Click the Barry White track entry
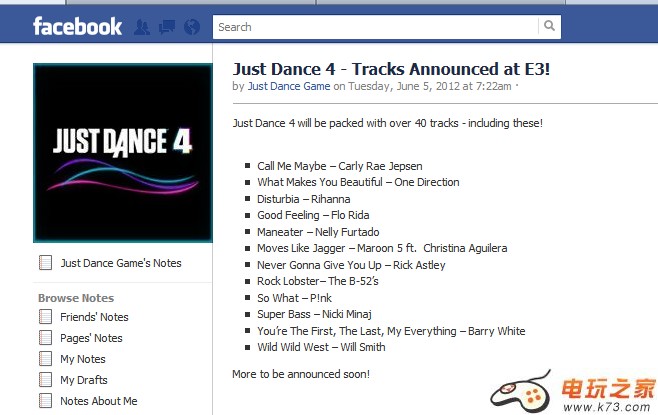 coord(391,331)
